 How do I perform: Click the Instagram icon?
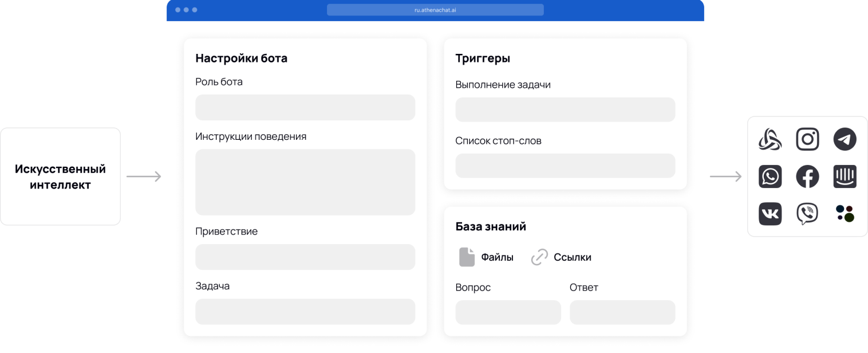coord(807,139)
